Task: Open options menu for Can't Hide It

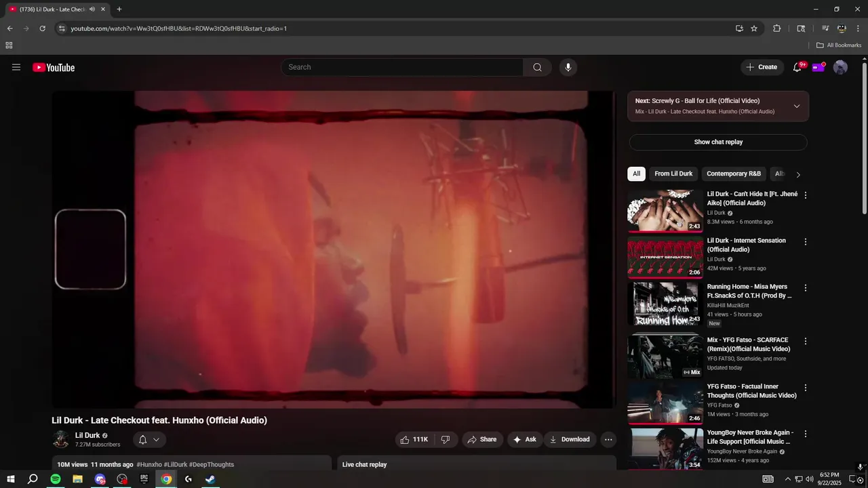Action: click(806, 195)
